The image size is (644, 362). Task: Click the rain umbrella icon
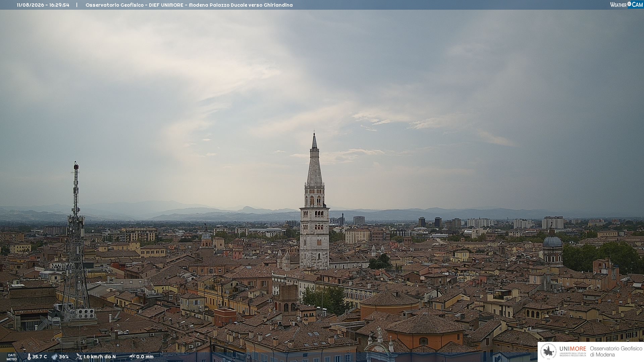(132, 357)
